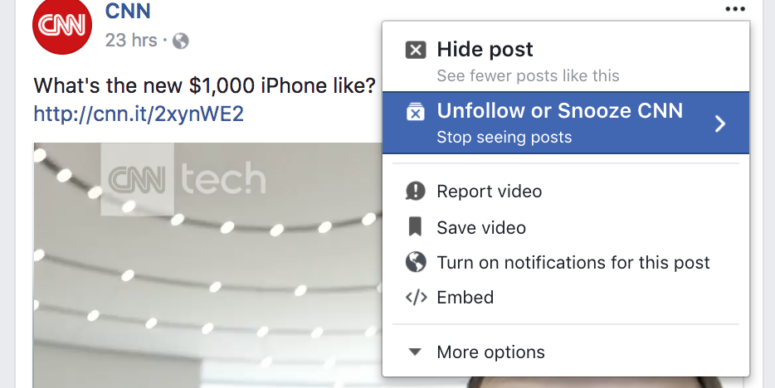Click the Hide post X icon
The width and height of the screenshot is (775, 388).
(x=415, y=50)
